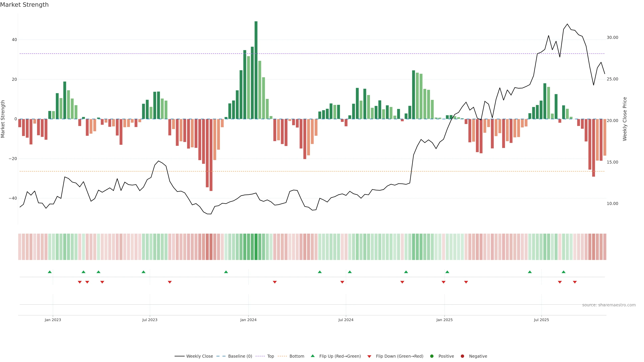Image resolution: width=644 pixels, height=362 pixels.
Task: Click the leftmost red flip-down triangle marker
Action: pos(80,282)
